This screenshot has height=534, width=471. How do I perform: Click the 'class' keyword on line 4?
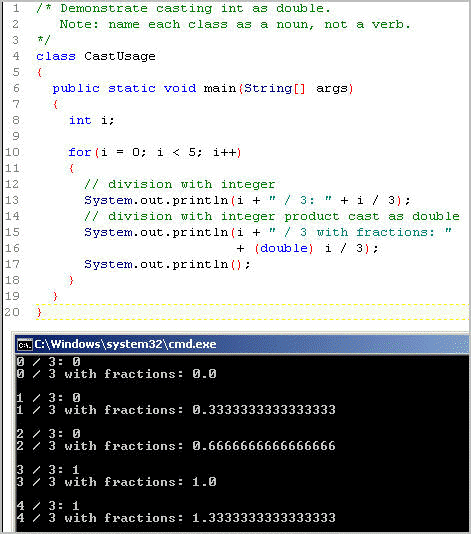pos(56,57)
